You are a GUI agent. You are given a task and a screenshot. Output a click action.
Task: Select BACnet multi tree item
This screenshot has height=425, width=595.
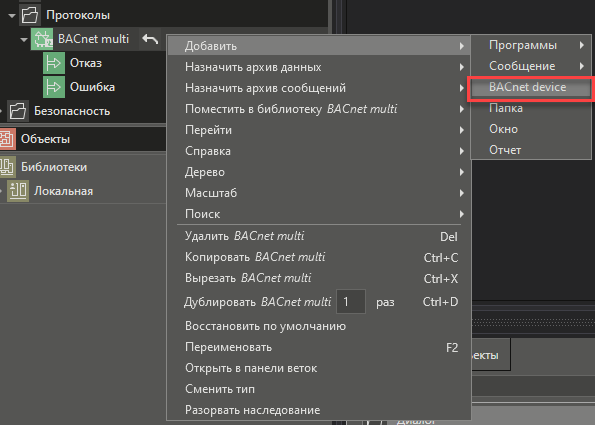tap(93, 39)
